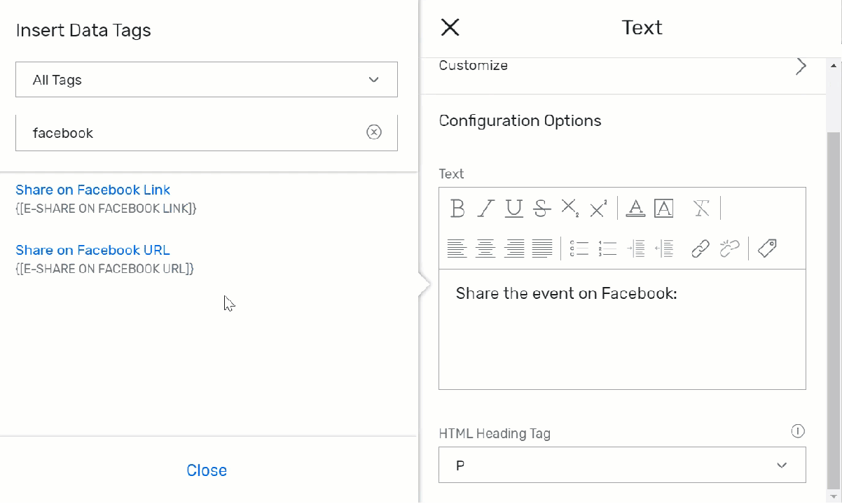This screenshot has height=504, width=842.
Task: Apply italic formatting
Action: [x=486, y=208]
